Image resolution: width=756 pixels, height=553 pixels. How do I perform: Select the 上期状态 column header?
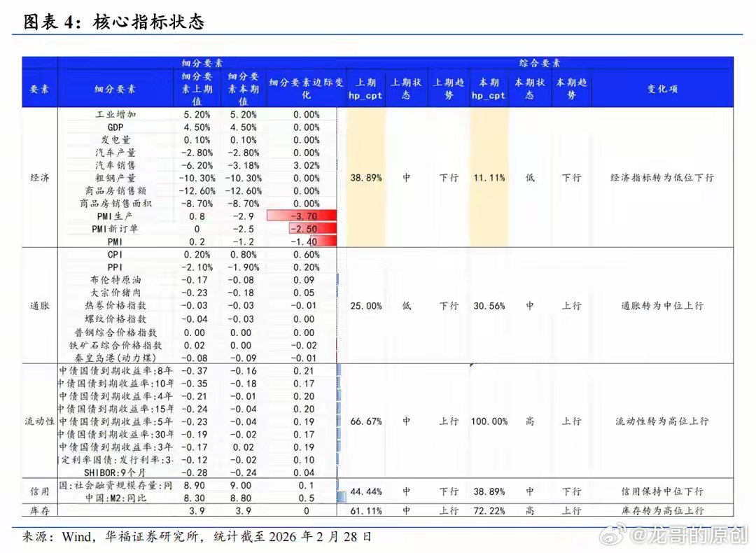406,89
